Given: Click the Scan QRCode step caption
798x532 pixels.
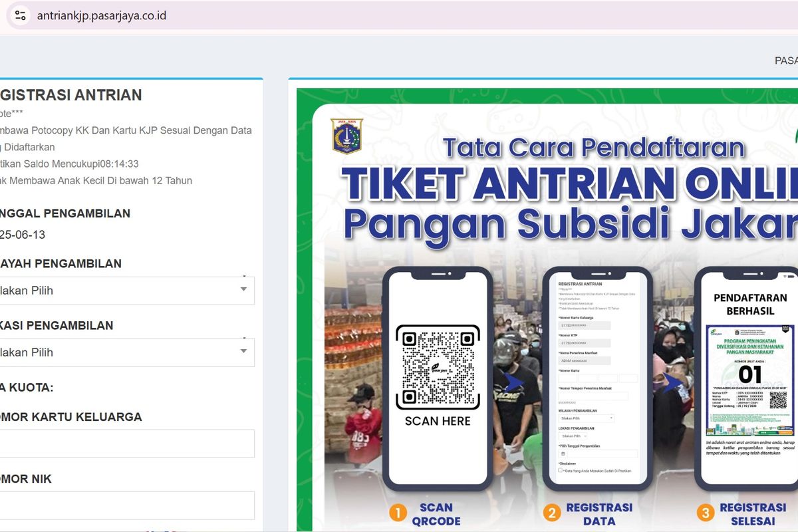Looking at the screenshot, I should [x=436, y=514].
